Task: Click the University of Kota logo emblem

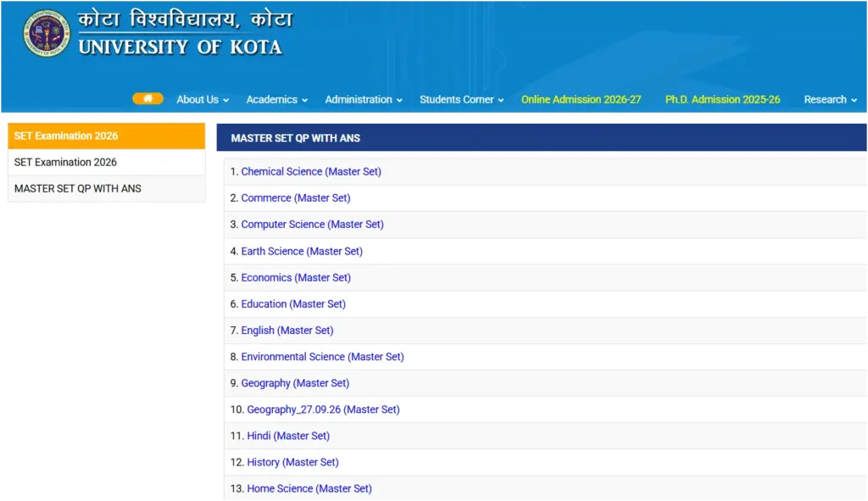Action: pos(47,33)
